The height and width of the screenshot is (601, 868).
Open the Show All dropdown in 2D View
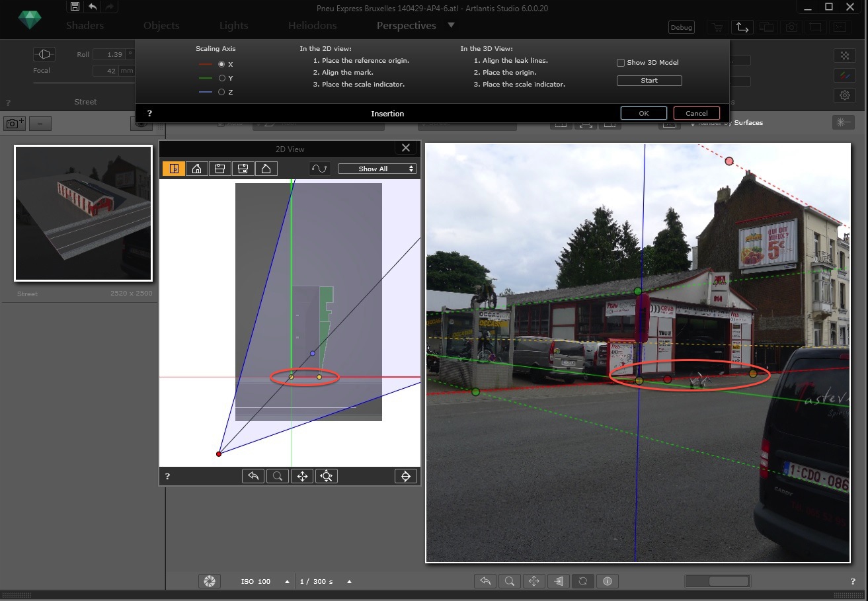377,169
